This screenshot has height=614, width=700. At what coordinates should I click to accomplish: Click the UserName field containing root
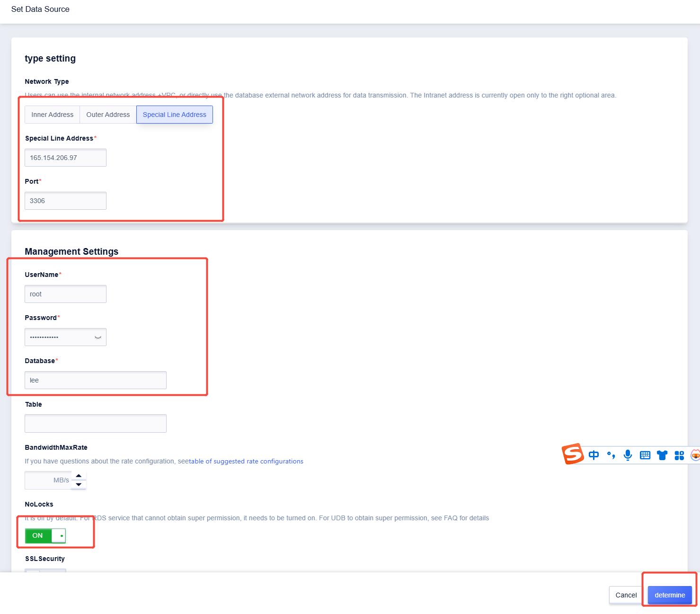pyautogui.click(x=65, y=294)
